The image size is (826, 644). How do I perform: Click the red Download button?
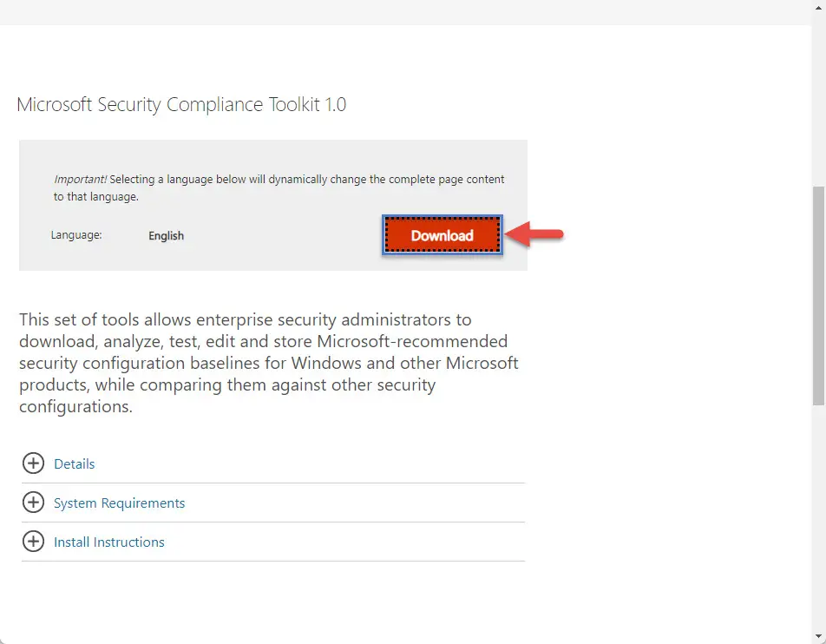point(442,235)
